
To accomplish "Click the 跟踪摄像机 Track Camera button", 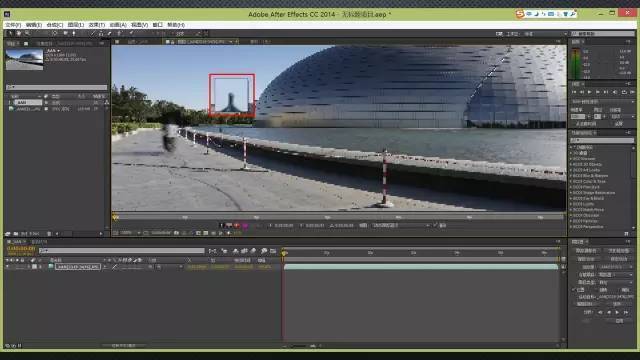I will [587, 251].
